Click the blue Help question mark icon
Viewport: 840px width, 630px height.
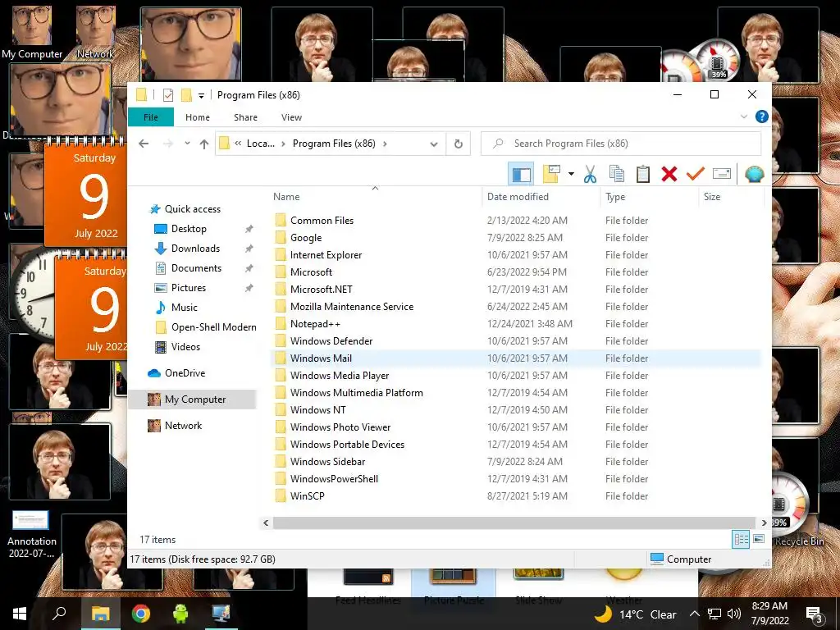coord(761,116)
